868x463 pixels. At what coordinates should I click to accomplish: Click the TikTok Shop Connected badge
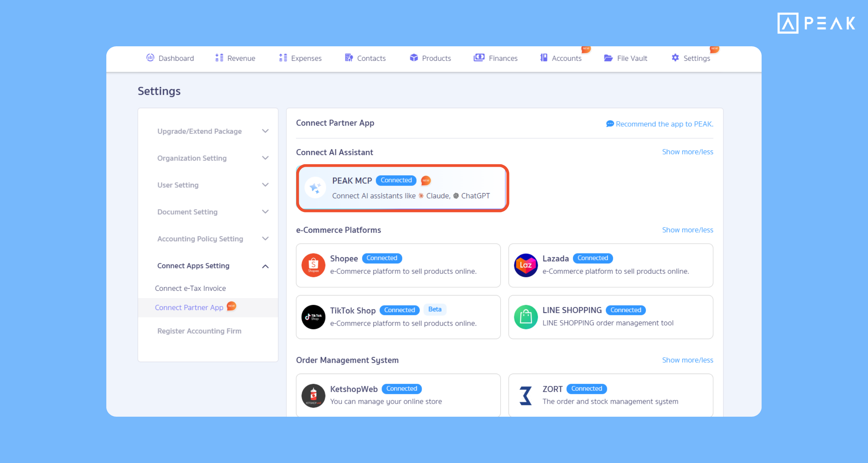tap(399, 310)
